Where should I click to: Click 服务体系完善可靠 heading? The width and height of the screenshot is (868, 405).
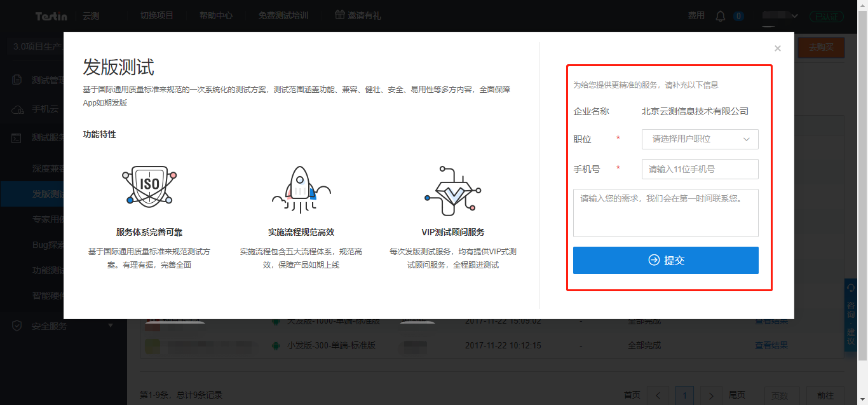coord(149,232)
